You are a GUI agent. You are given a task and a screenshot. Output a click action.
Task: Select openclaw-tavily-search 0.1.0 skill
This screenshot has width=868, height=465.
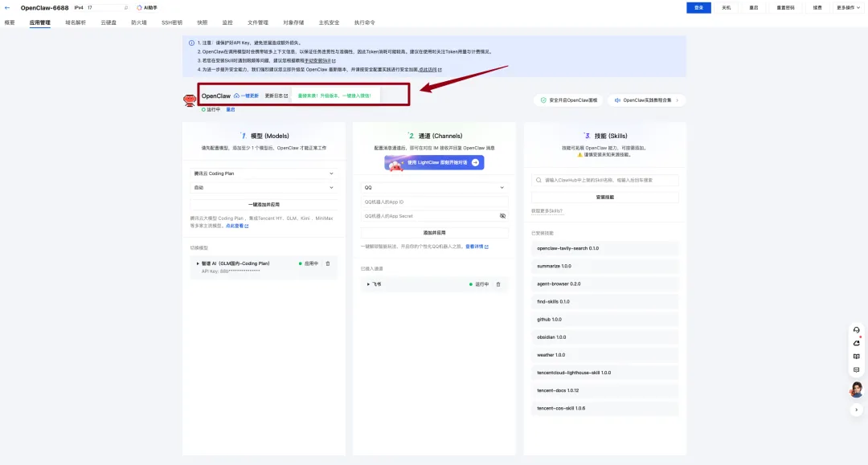pyautogui.click(x=605, y=248)
